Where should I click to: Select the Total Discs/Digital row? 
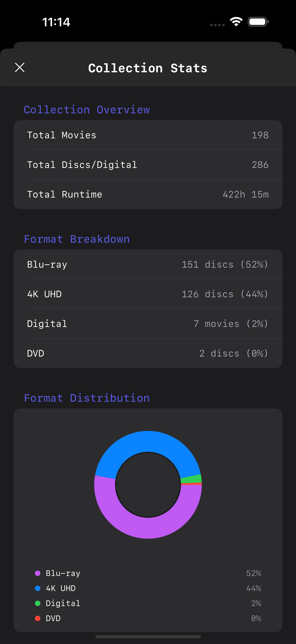[x=148, y=165]
